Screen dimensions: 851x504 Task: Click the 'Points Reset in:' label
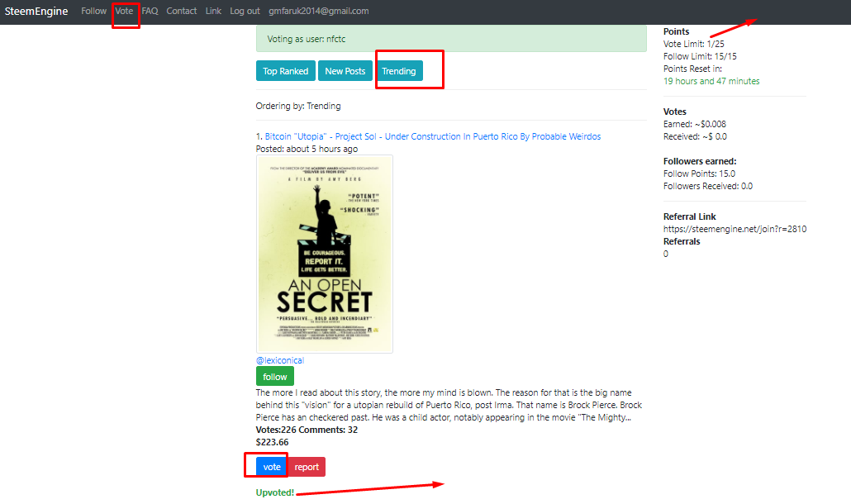[692, 69]
